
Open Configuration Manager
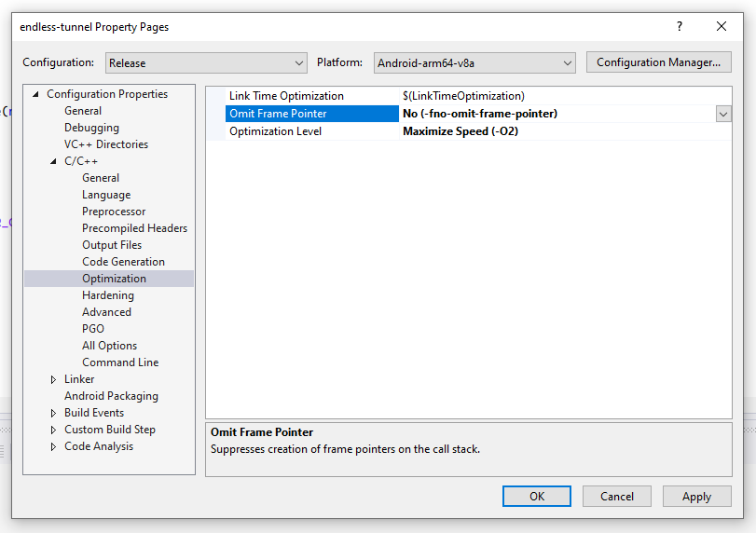coord(658,63)
